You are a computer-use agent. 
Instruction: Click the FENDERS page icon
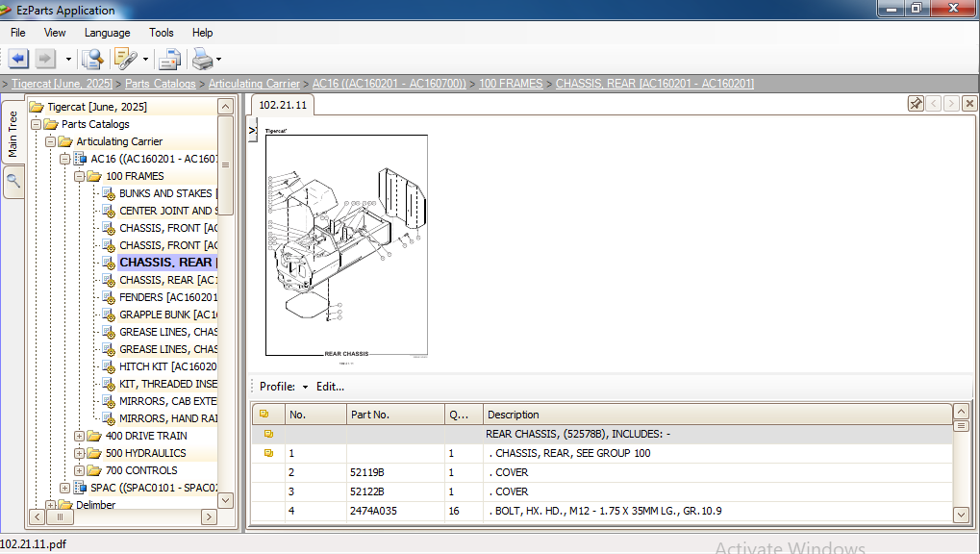tap(109, 297)
